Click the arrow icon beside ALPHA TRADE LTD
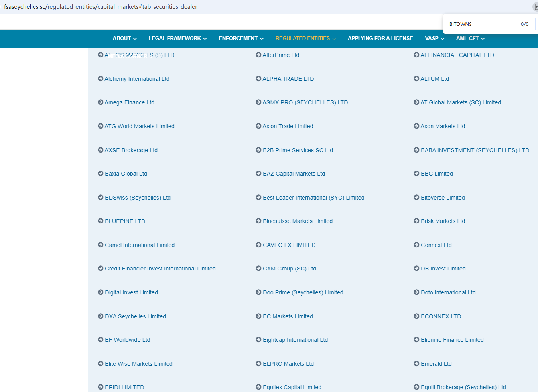This screenshot has width=538, height=392. 258,79
